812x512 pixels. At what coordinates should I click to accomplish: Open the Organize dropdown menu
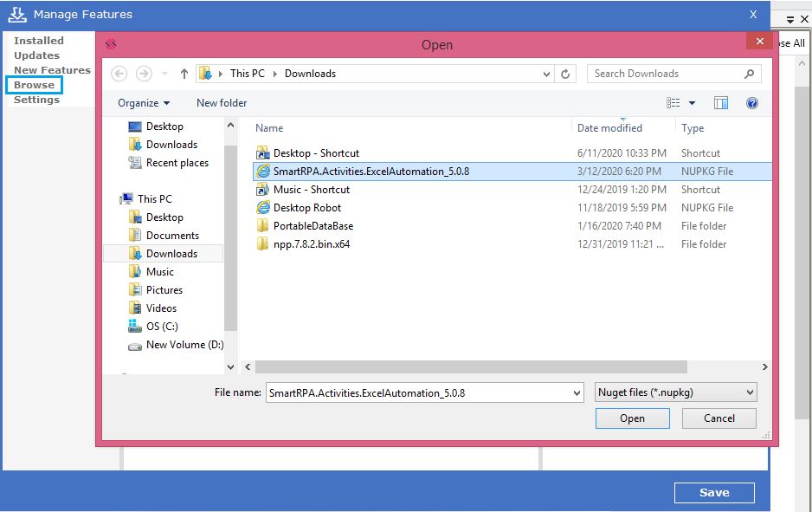tap(144, 103)
